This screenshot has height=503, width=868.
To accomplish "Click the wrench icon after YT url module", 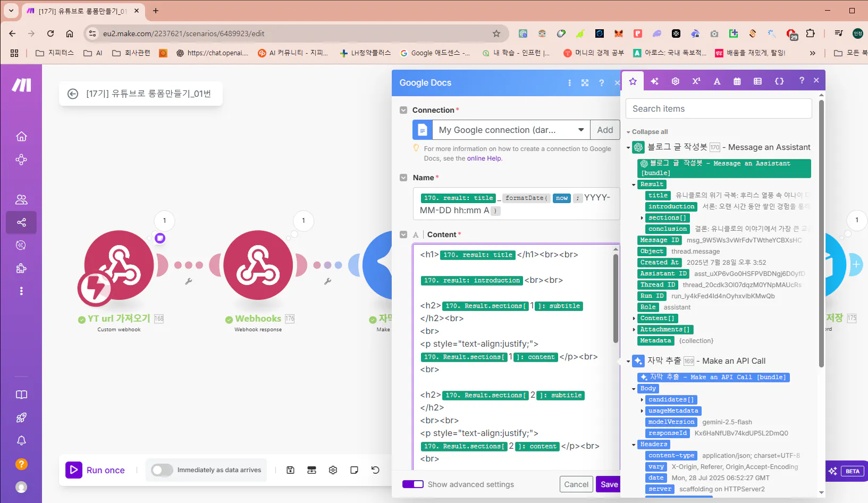I will point(189,281).
